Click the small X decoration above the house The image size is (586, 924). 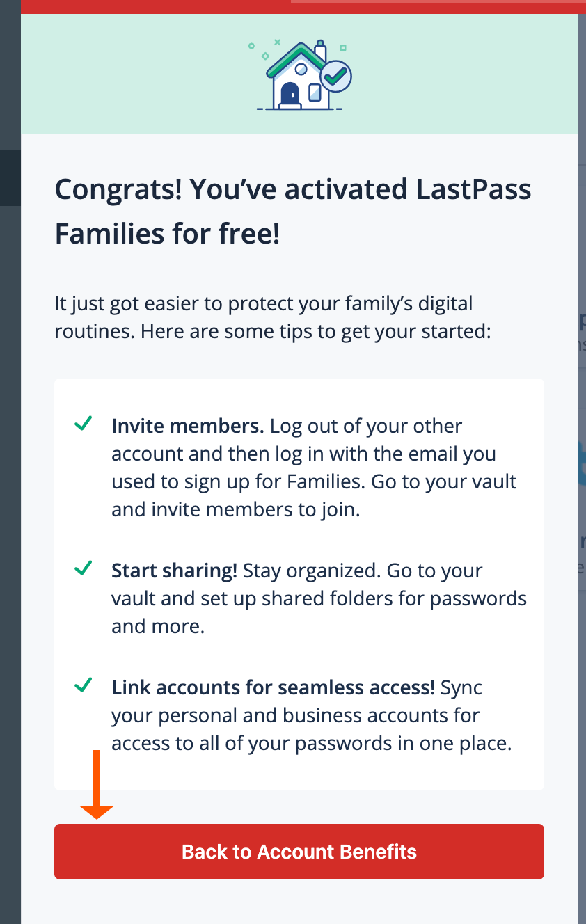pos(278,42)
